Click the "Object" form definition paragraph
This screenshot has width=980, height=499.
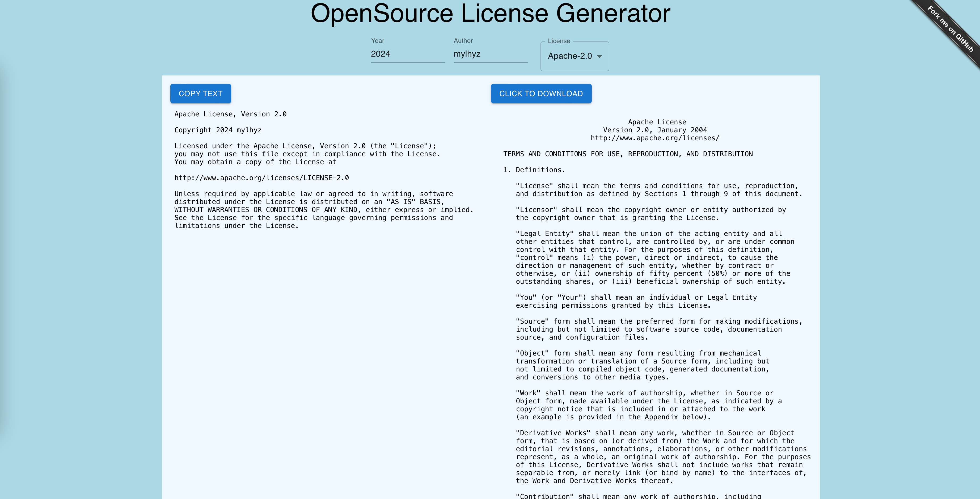coord(643,365)
